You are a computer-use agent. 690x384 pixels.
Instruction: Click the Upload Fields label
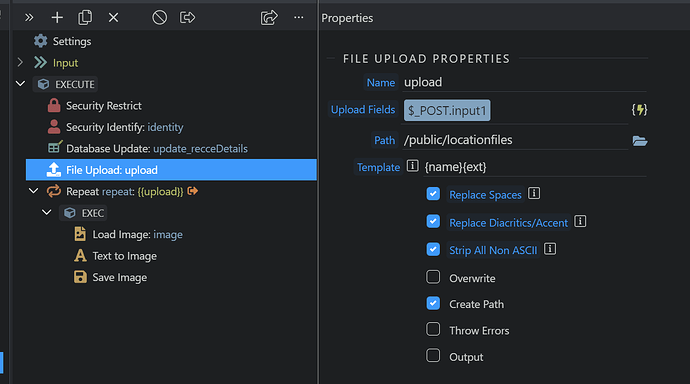[x=363, y=110]
